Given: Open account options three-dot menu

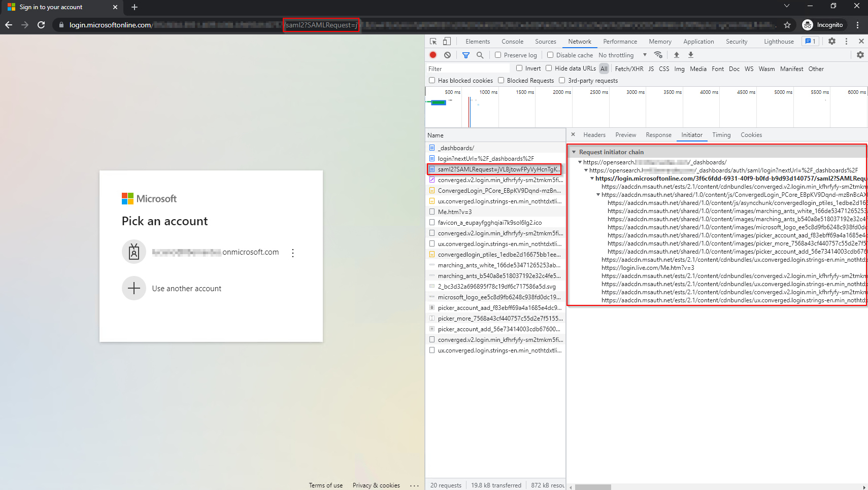Looking at the screenshot, I should 293,253.
